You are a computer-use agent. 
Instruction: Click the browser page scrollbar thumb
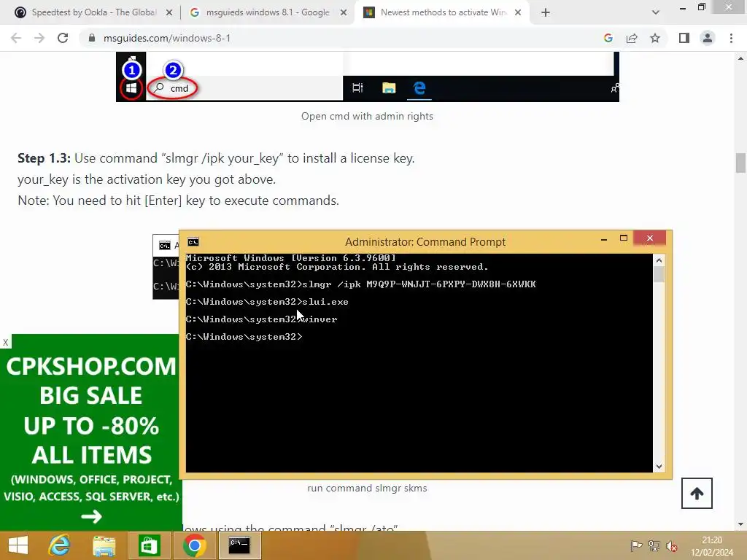click(740, 163)
